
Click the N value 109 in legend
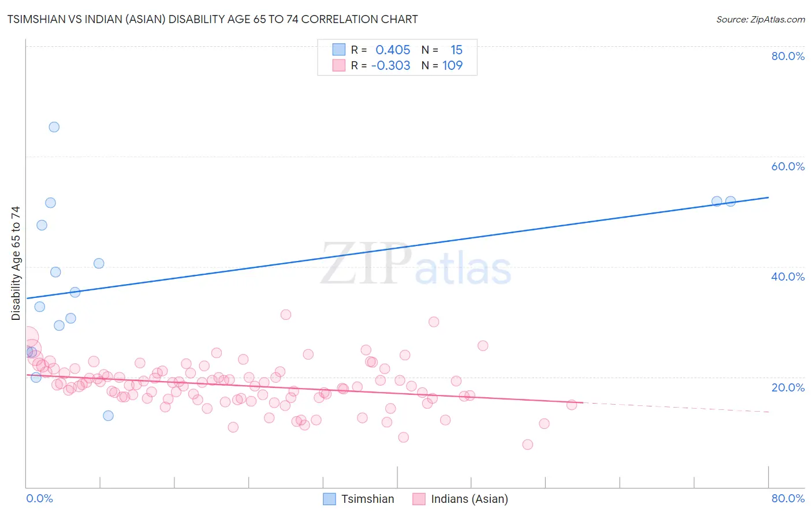(x=452, y=65)
